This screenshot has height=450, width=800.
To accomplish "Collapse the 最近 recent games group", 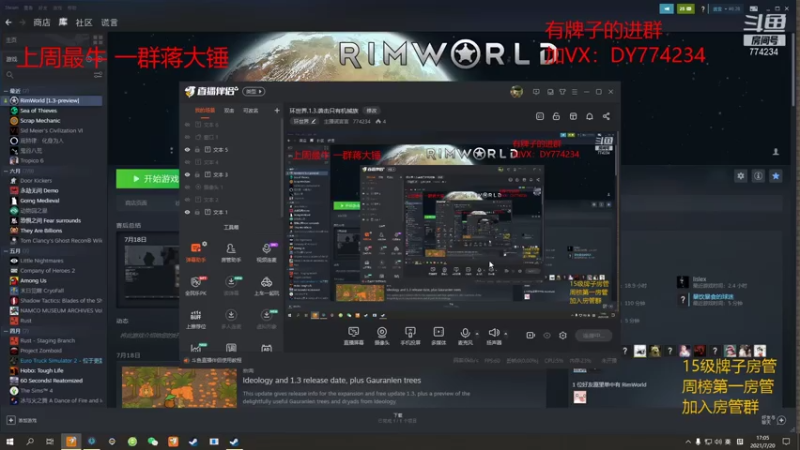I will (x=6, y=91).
